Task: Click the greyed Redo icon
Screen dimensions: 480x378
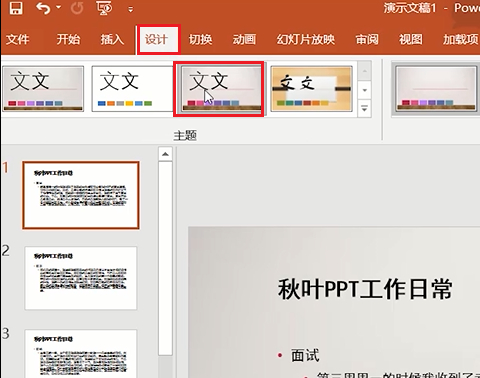Action: 77,8
